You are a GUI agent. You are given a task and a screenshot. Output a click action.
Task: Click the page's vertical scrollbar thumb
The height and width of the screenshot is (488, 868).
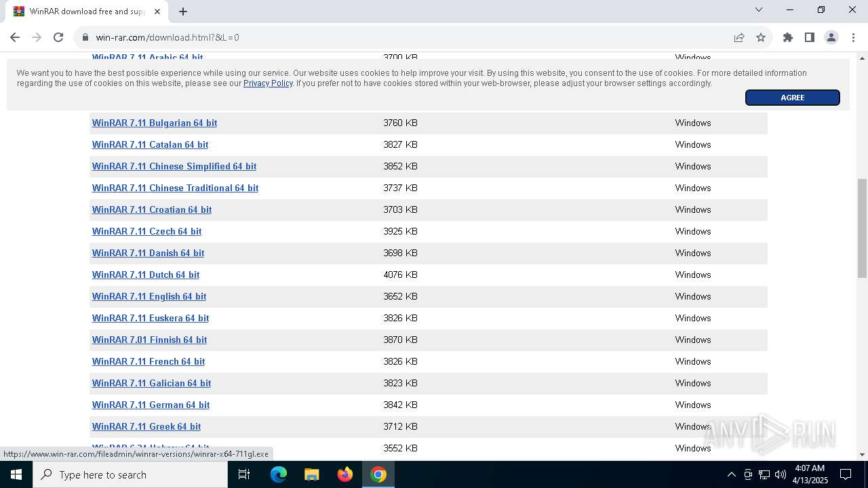[x=862, y=228]
